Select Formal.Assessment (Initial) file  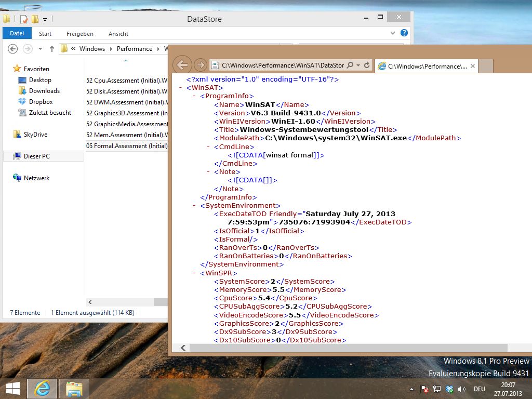point(127,146)
